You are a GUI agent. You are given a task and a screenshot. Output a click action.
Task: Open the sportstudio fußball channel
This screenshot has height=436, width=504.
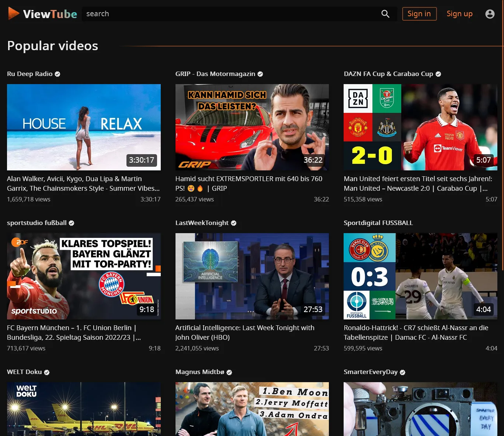click(x=36, y=223)
